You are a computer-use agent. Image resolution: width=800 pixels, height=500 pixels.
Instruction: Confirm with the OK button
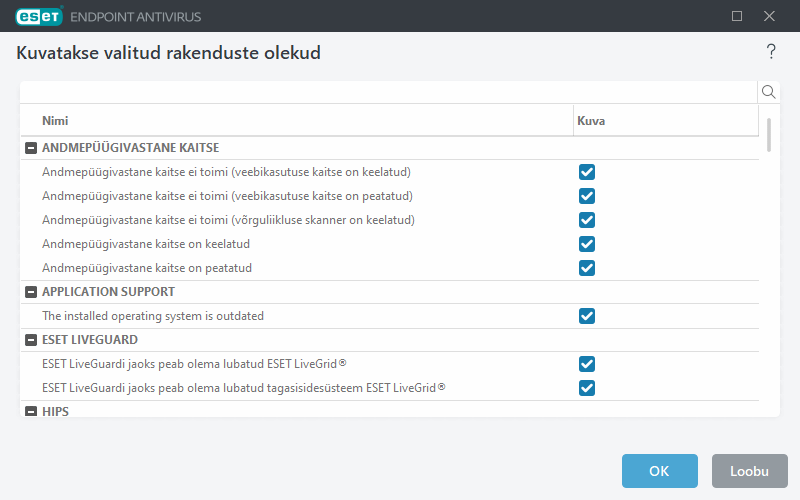pyautogui.click(x=659, y=471)
